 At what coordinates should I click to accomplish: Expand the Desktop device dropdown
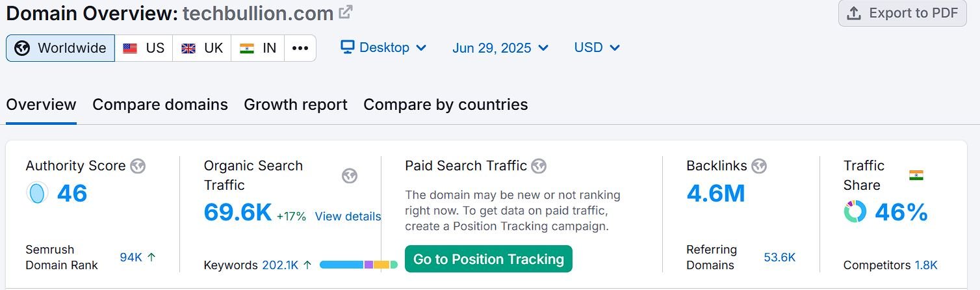[384, 47]
